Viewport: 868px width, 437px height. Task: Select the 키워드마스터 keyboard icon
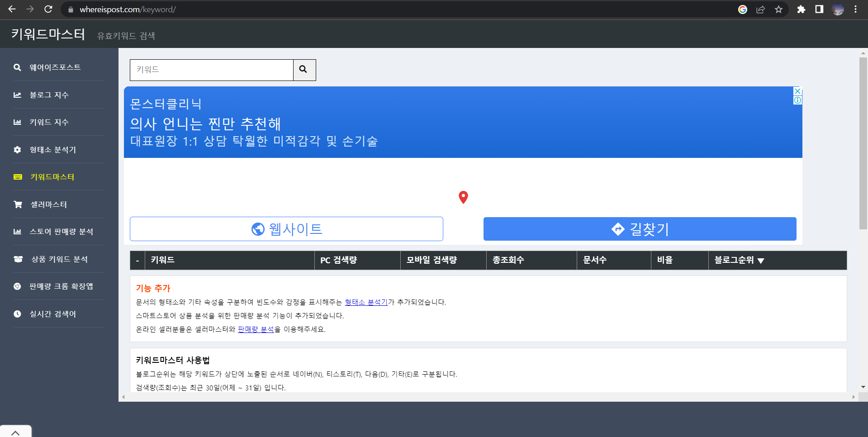17,177
